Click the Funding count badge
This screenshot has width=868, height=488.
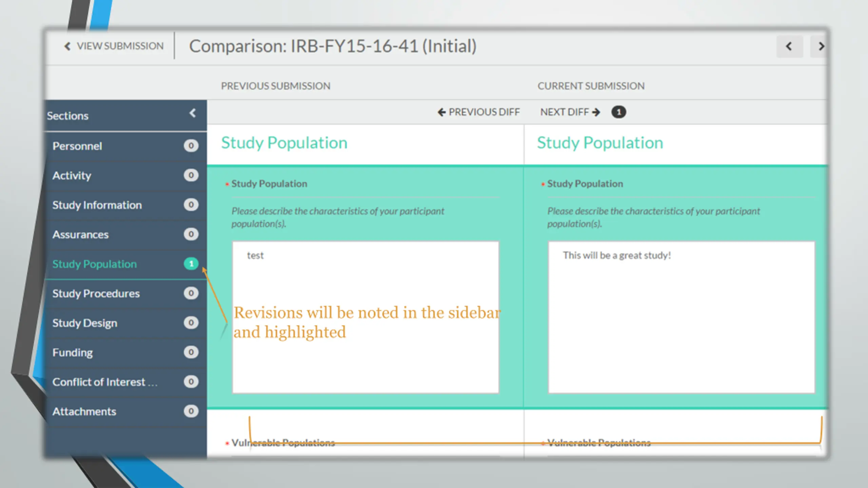click(x=191, y=352)
